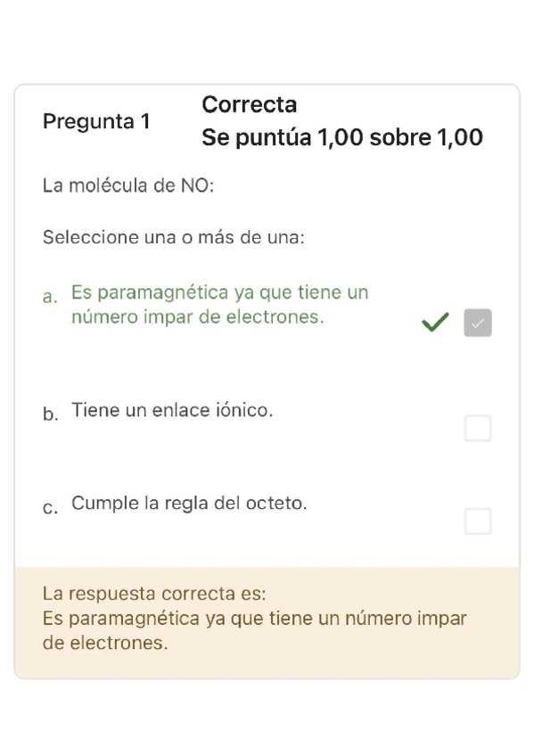Click the green checkmark beside option a

(434, 323)
